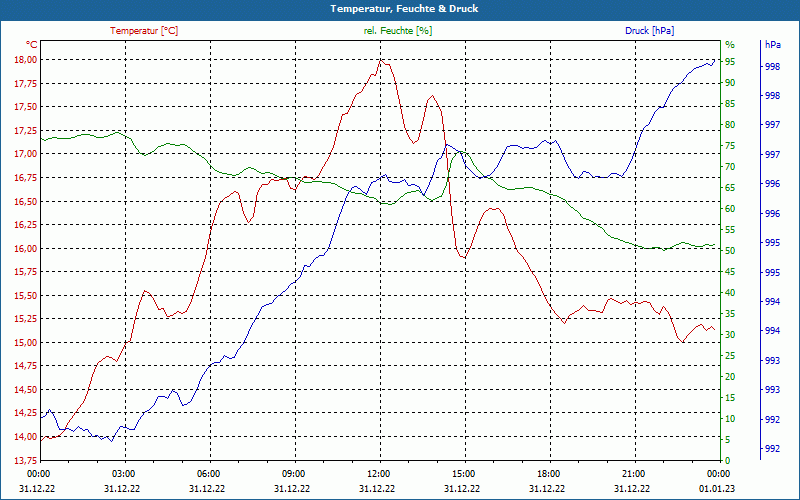Click the 35 humidity axis tick label
The width and height of the screenshot is (800, 500).
731,314
